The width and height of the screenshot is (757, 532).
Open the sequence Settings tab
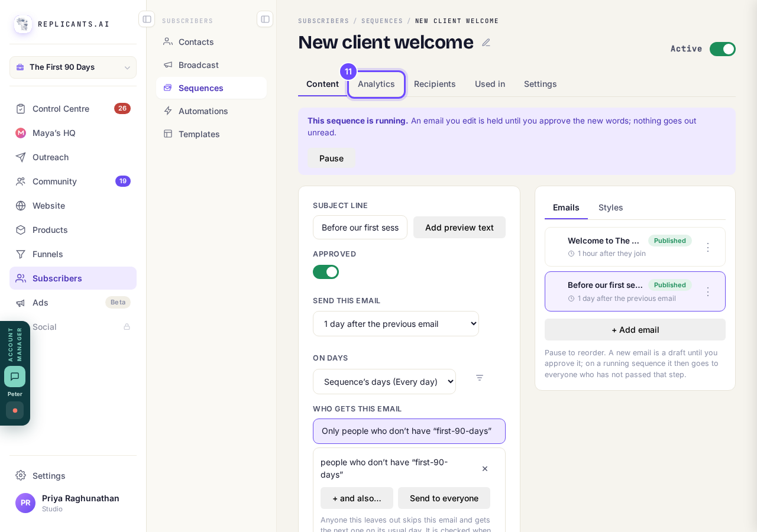pos(541,84)
